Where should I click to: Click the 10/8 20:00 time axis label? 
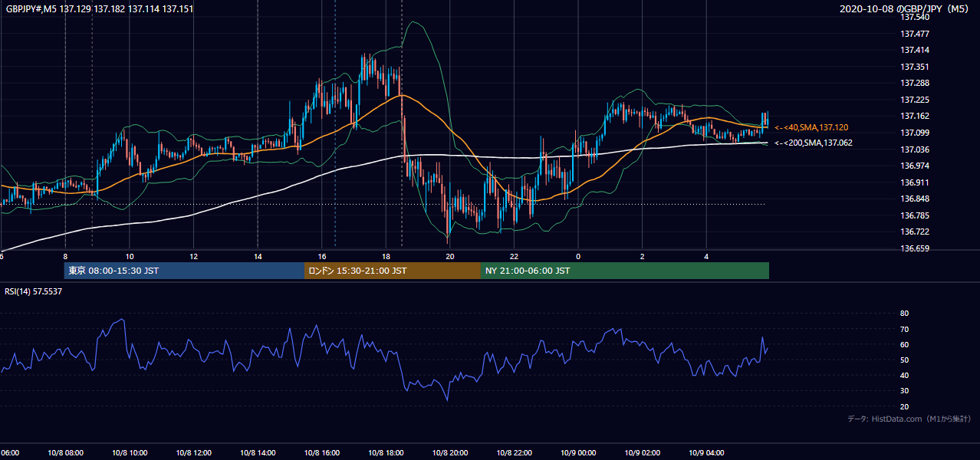pos(449,453)
